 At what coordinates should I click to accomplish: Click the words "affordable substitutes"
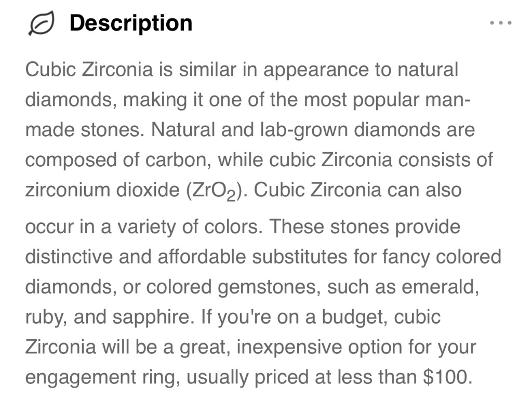tap(252, 257)
